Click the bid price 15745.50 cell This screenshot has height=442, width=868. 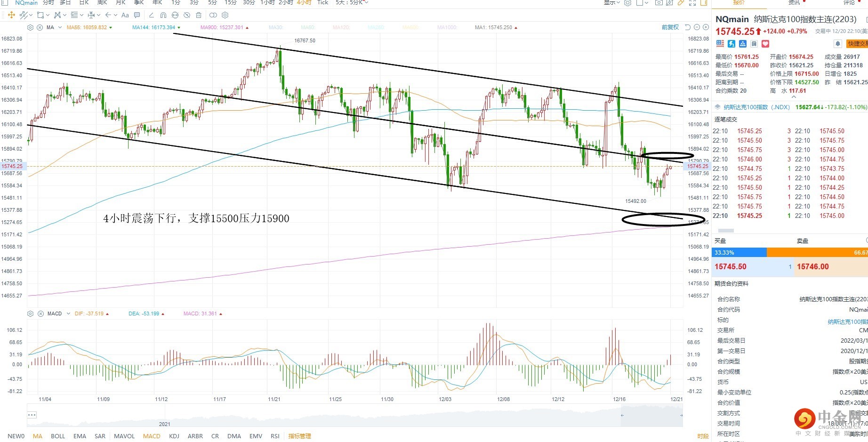753,267
